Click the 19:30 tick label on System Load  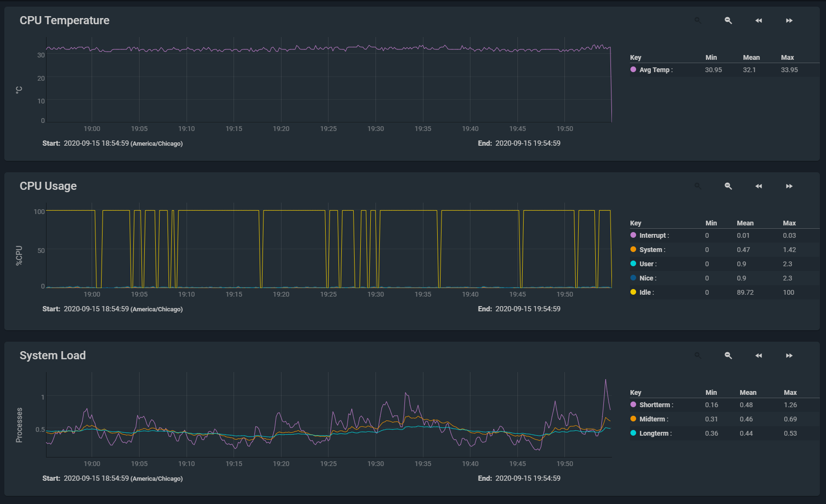click(375, 464)
